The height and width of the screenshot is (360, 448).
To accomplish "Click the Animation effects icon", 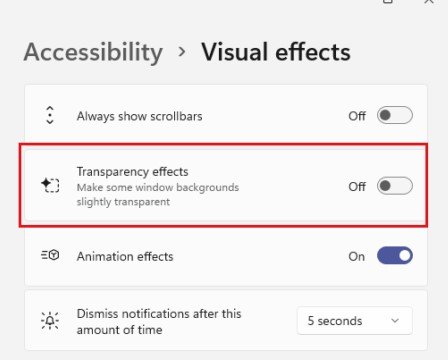I will click(x=50, y=255).
